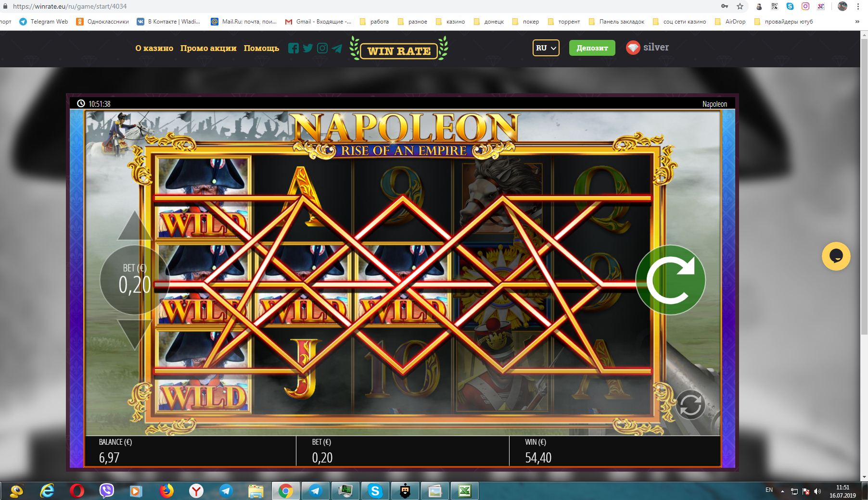Open the casino Twitter page
This screenshot has width=868, height=500.
click(308, 48)
